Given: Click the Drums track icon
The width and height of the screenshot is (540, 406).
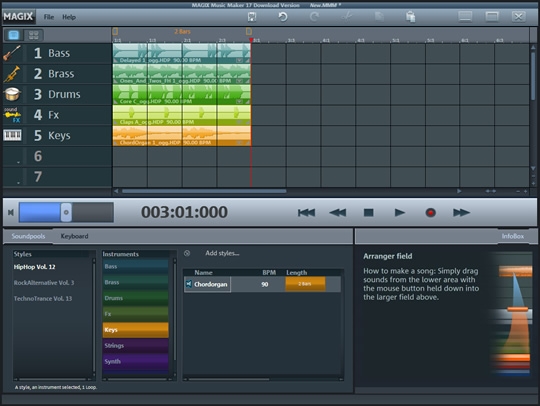Looking at the screenshot, I should (12, 94).
